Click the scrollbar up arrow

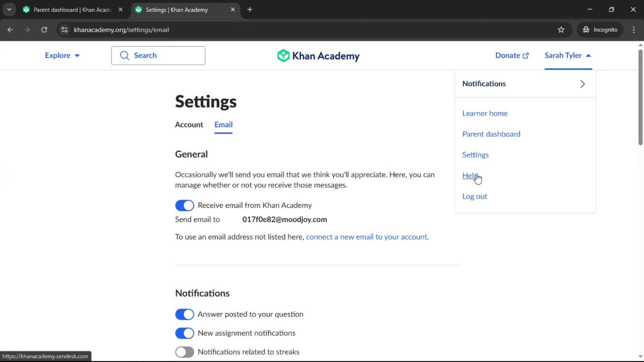click(640, 45)
